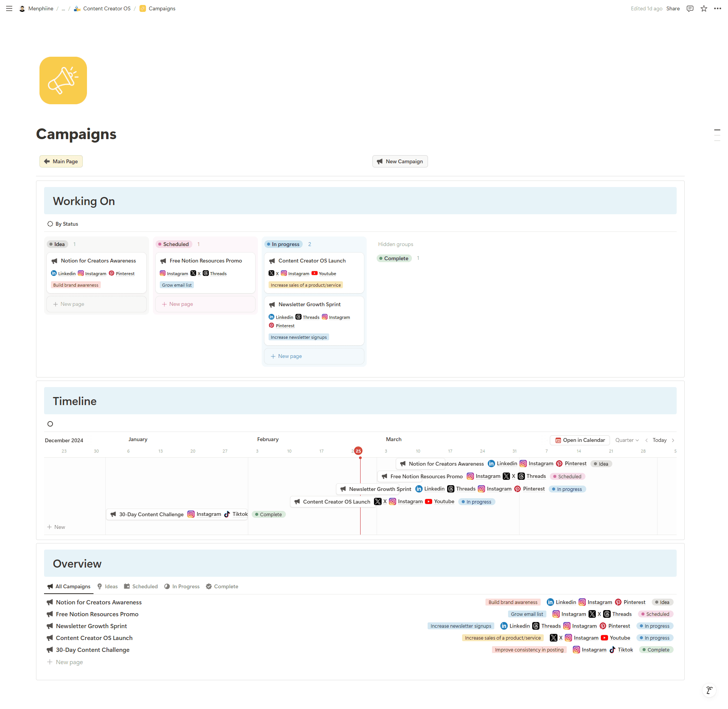This screenshot has height=709, width=728.
Task: Click the Linkedin icon on Notion for Creators Awareness card
Action: pyautogui.click(x=54, y=273)
